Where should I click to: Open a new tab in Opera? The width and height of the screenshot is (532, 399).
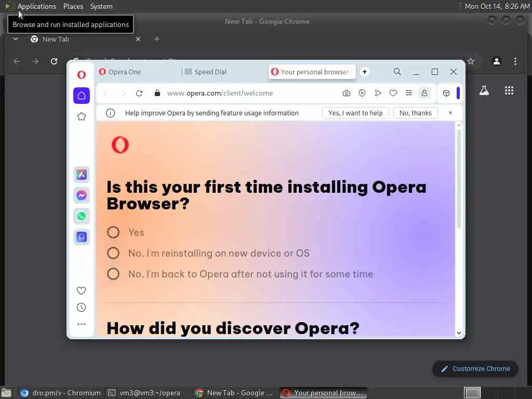point(365,72)
